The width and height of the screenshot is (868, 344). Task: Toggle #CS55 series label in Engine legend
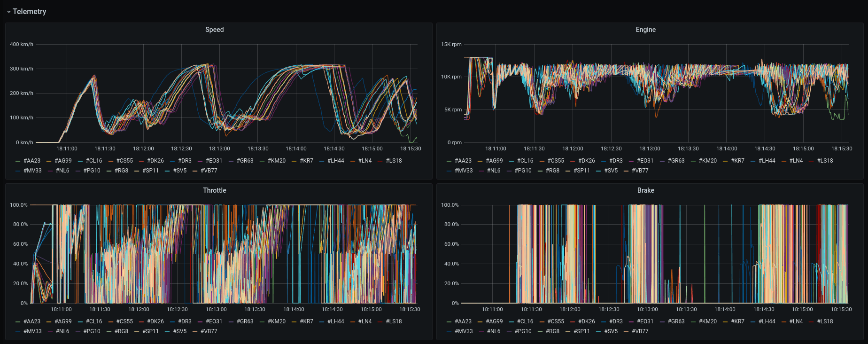pos(556,161)
